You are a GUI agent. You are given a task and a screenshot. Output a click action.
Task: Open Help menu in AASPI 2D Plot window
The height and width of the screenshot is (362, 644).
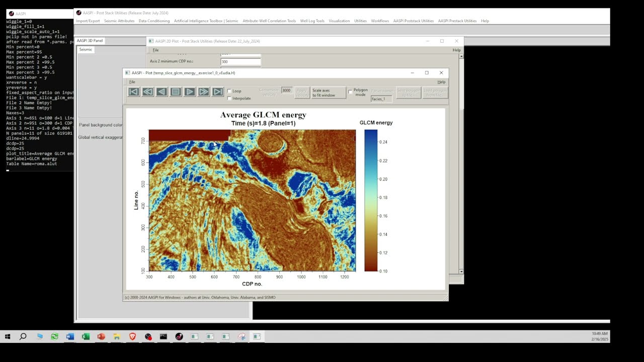(456, 50)
